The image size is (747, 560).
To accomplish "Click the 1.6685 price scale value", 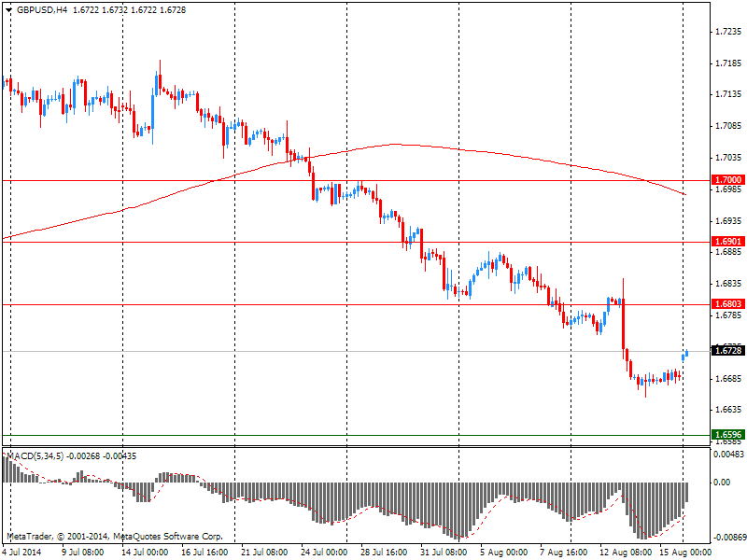I will [x=729, y=379].
